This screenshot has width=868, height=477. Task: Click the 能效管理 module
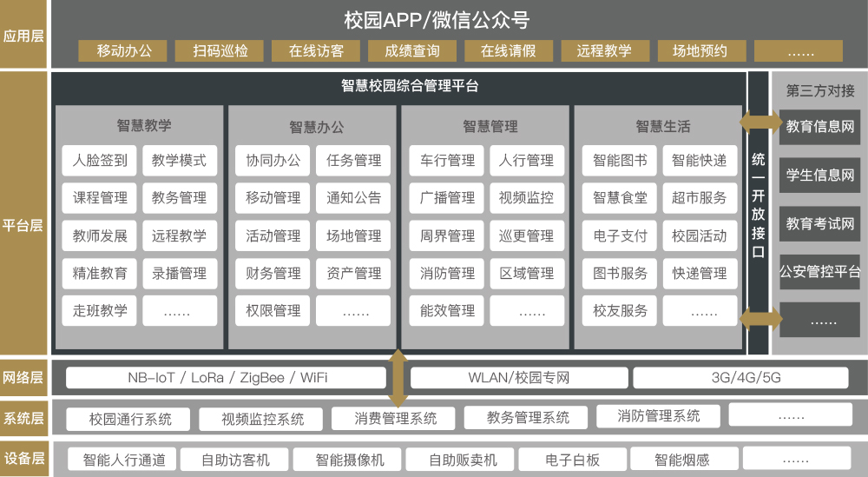tap(446, 310)
